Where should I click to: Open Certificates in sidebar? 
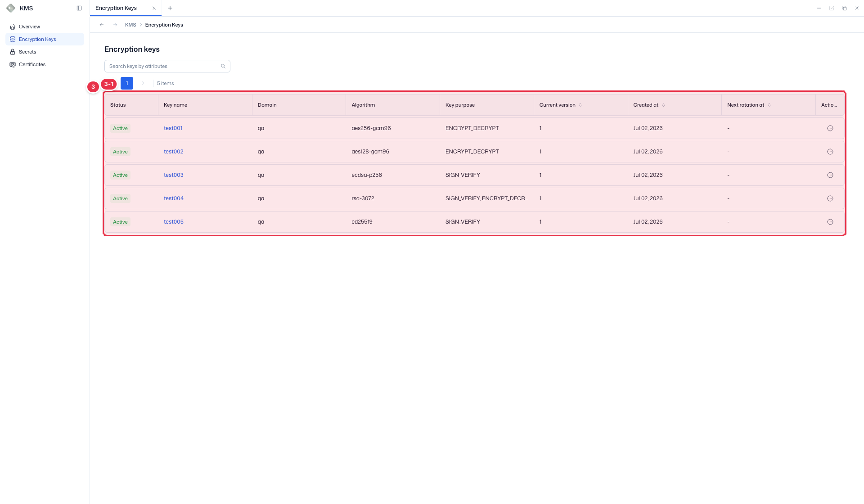click(45, 64)
